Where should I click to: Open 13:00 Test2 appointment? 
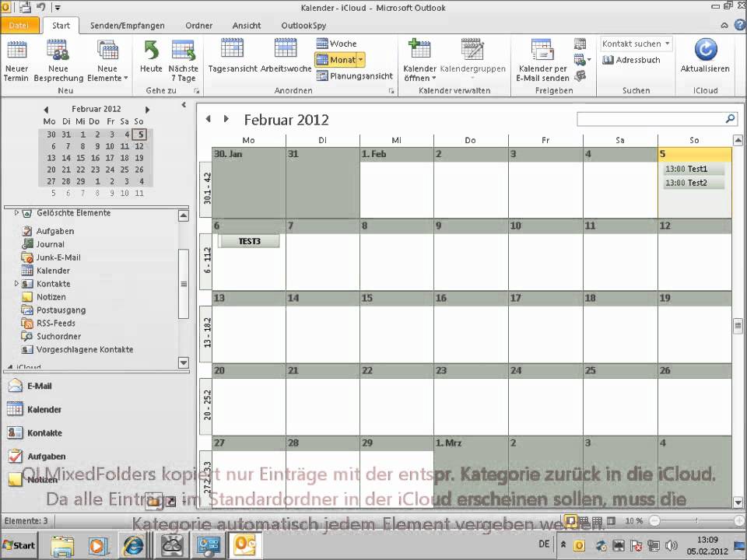[x=693, y=183]
